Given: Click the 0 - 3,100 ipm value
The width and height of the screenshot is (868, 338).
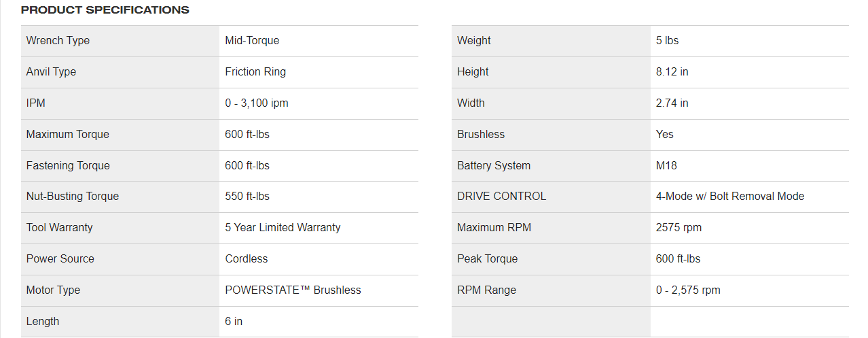Looking at the screenshot, I should click(257, 103).
